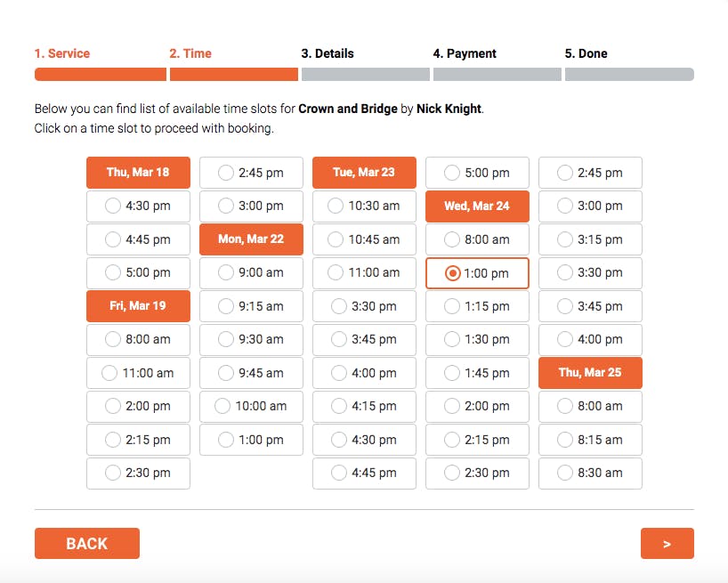This screenshot has width=728, height=583.
Task: Select 9:00 am on Mon, Mar 22
Action: pos(251,272)
